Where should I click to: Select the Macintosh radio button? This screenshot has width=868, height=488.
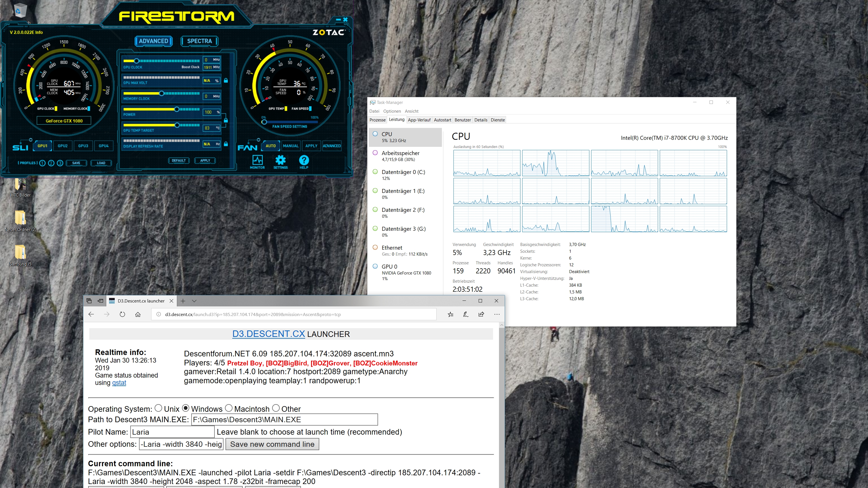point(229,408)
